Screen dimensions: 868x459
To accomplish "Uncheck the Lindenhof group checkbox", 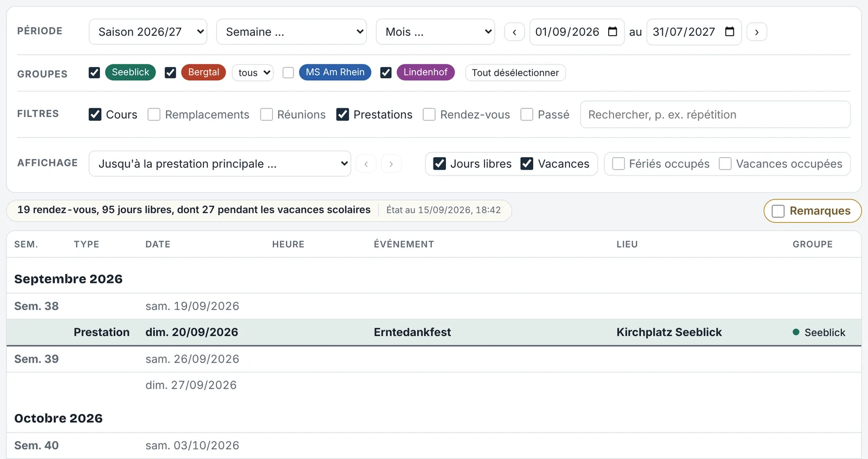I will [x=386, y=73].
